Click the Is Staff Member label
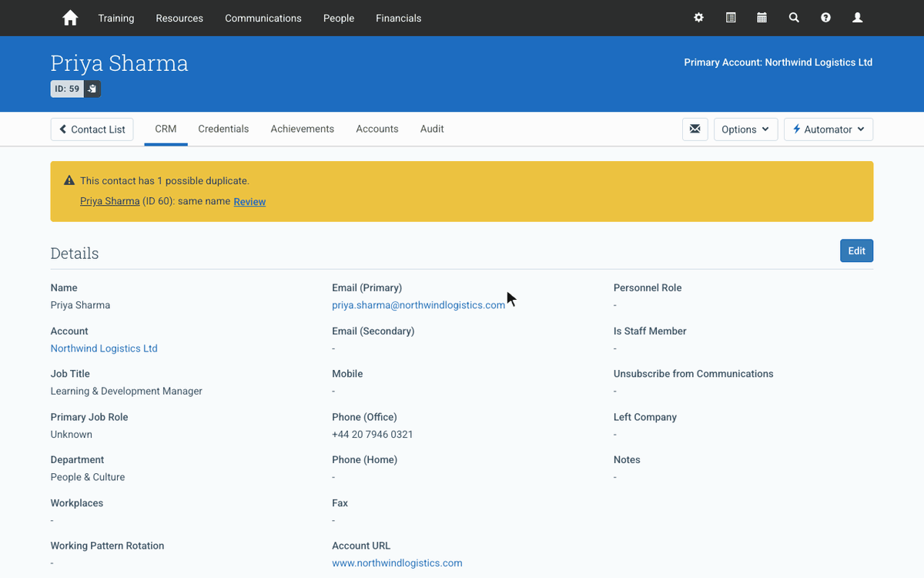This screenshot has width=924, height=578. [650, 331]
